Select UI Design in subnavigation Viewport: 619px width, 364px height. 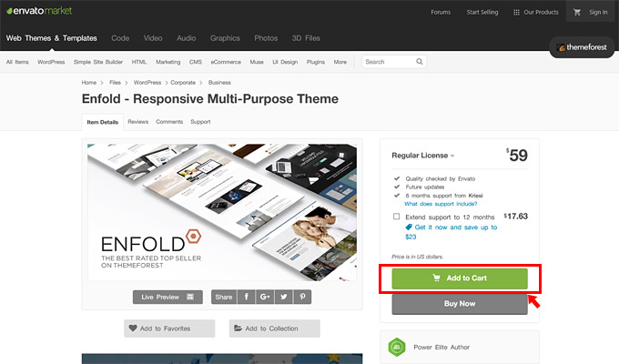coord(285,62)
